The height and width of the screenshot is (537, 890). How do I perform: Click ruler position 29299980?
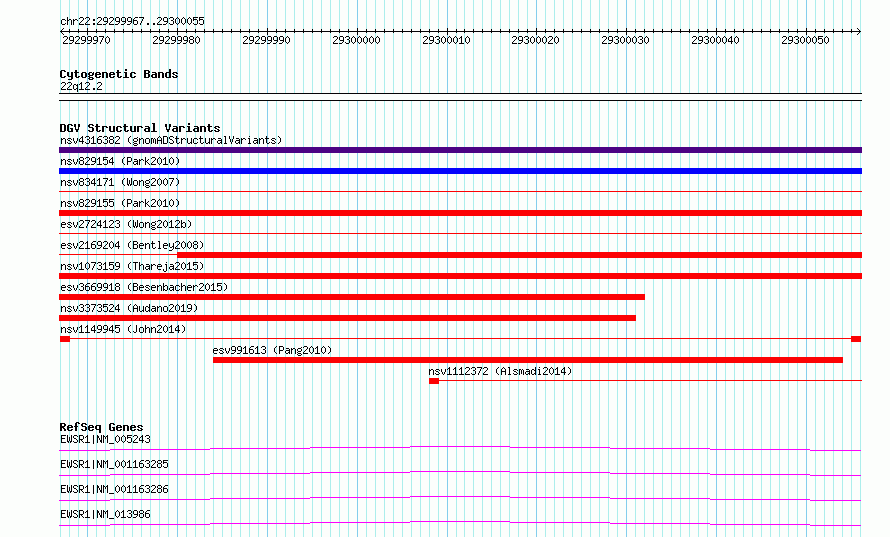176,40
